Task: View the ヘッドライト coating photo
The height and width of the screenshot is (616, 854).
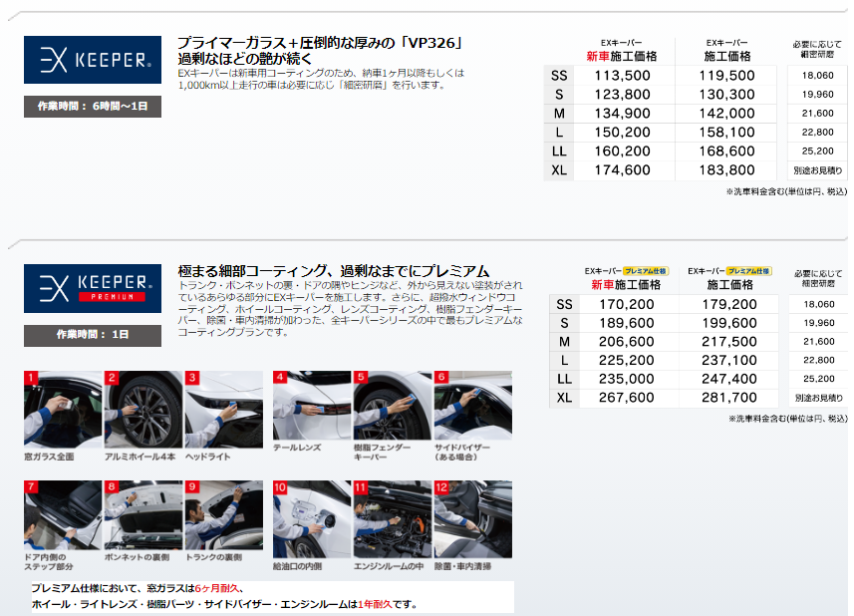Action: [224, 408]
